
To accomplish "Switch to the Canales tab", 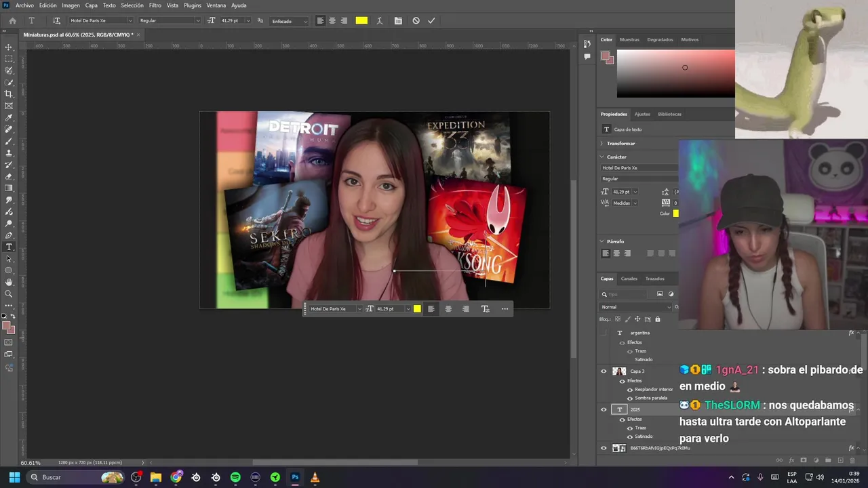I will pos(629,279).
